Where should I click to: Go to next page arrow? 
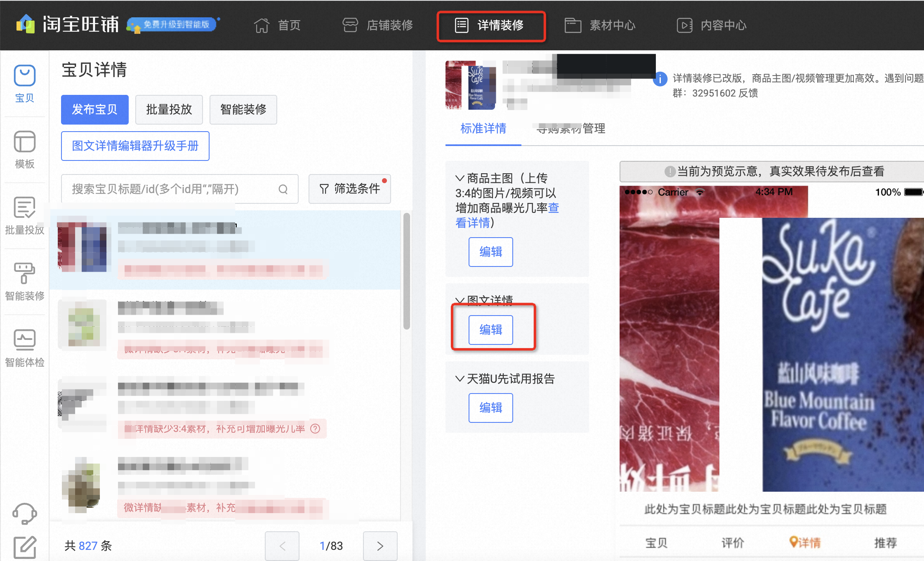click(x=380, y=546)
